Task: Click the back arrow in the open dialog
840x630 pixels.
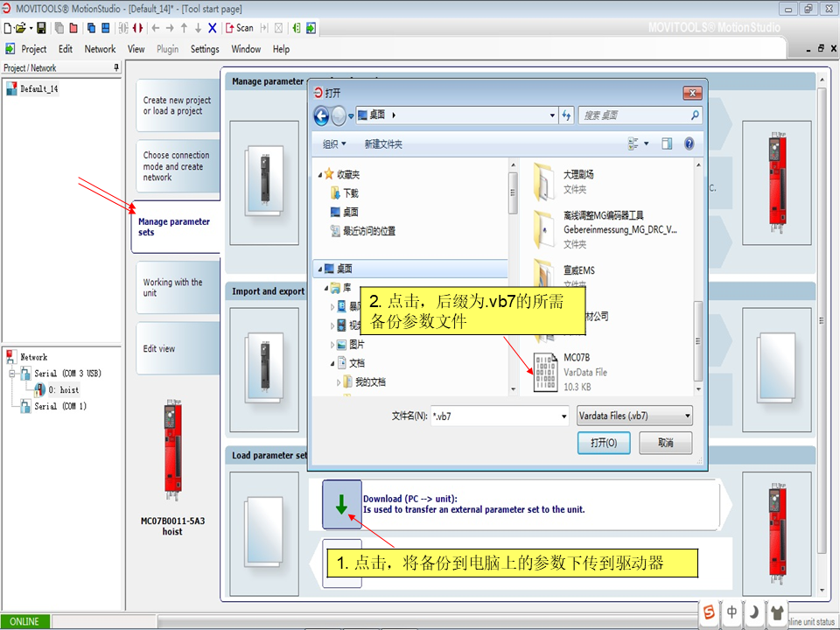Action: tap(321, 115)
